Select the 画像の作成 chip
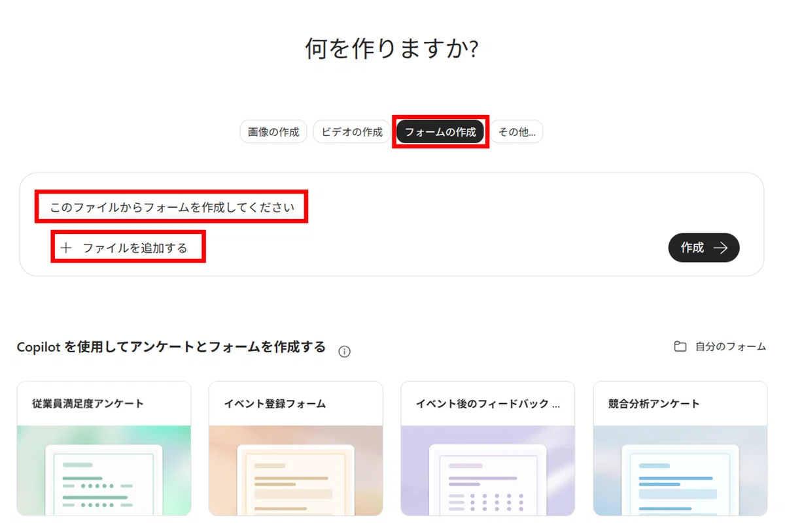The width and height of the screenshot is (785, 532). pyautogui.click(x=273, y=132)
